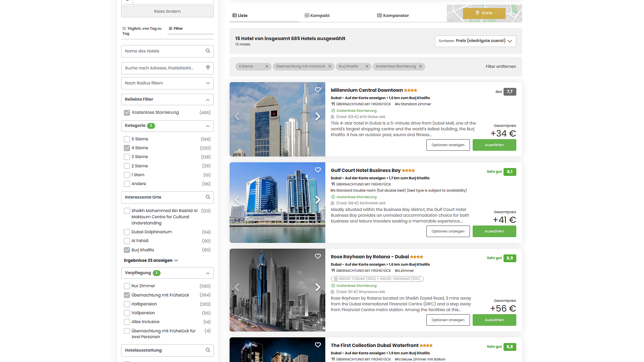Screen dimensions: 644x362
Task: Select Gulf Court Hotel with Auswählen
Action: [x=494, y=231]
